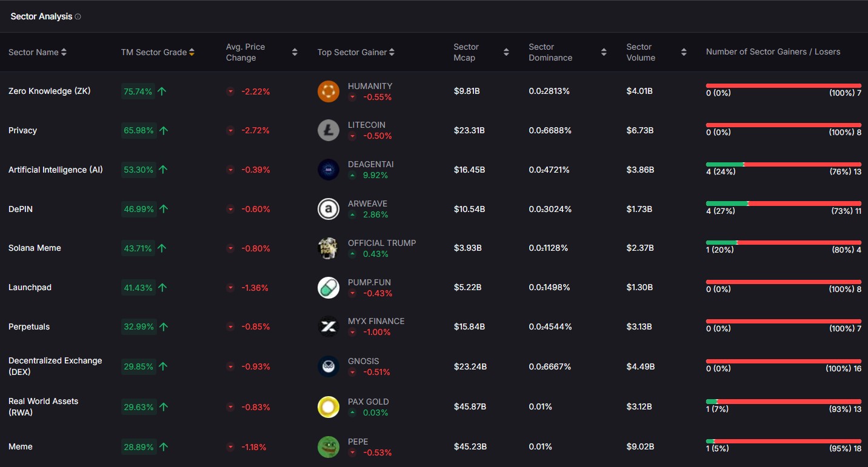Open the Decentralized Exchange (DEX) sector

pyautogui.click(x=55, y=366)
